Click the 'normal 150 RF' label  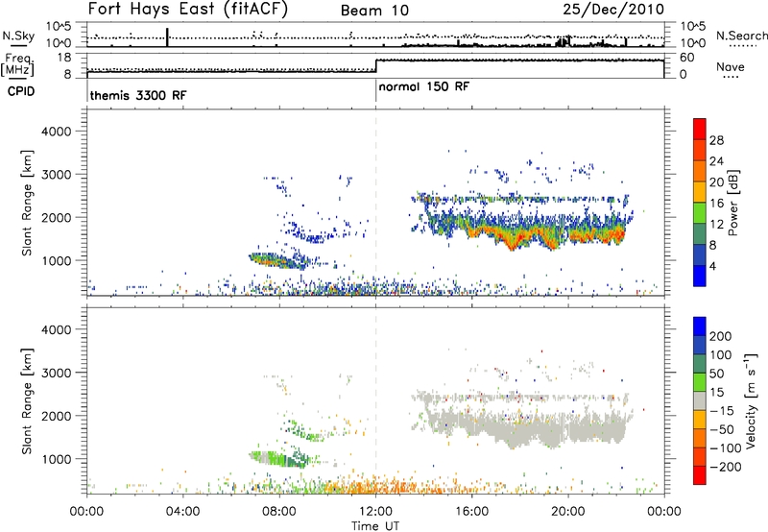tap(424, 86)
